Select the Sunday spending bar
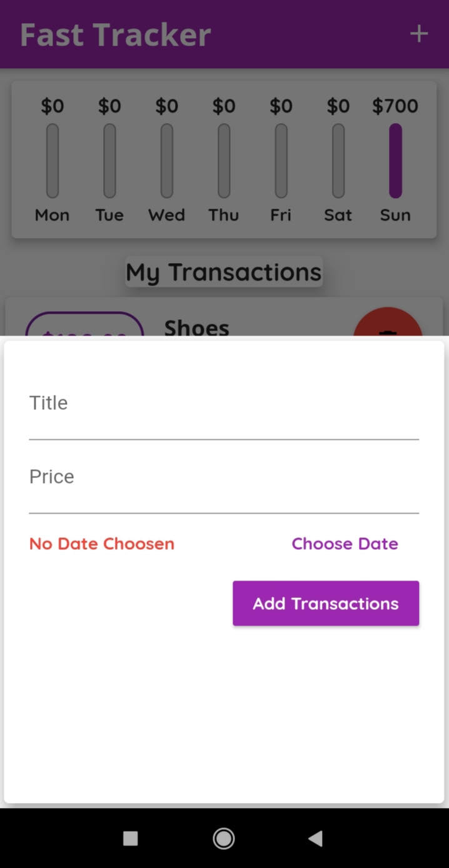Viewport: 449px width, 868px height. click(395, 159)
